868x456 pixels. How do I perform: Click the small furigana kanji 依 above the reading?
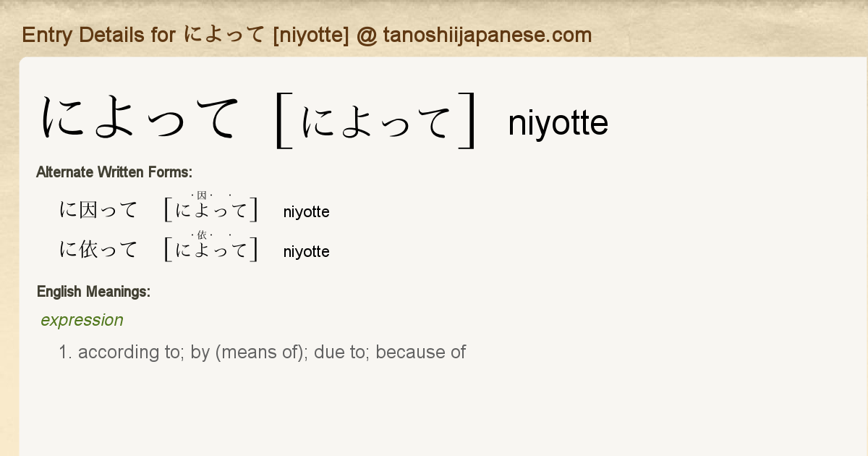coord(202,235)
